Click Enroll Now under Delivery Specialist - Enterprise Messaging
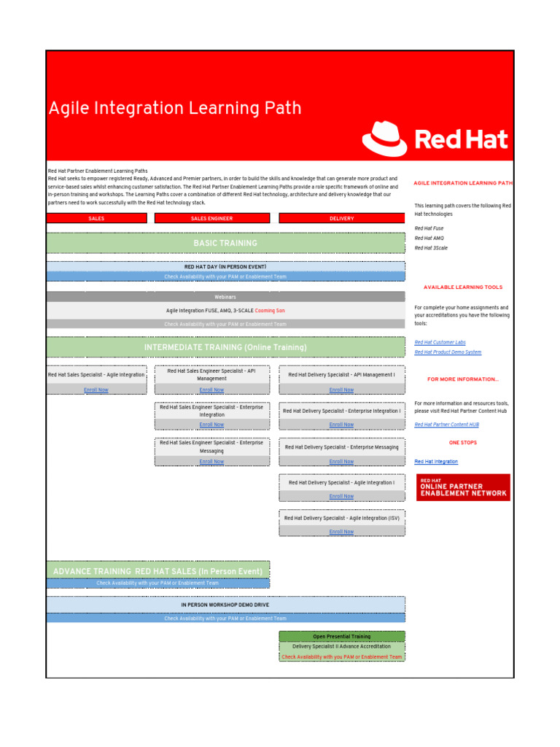The image size is (560, 747). [x=341, y=462]
